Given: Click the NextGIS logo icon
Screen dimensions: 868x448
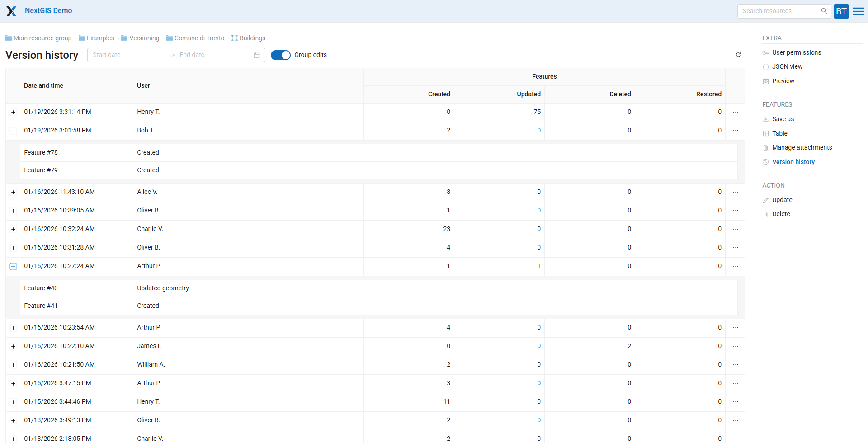Looking at the screenshot, I should tap(11, 11).
